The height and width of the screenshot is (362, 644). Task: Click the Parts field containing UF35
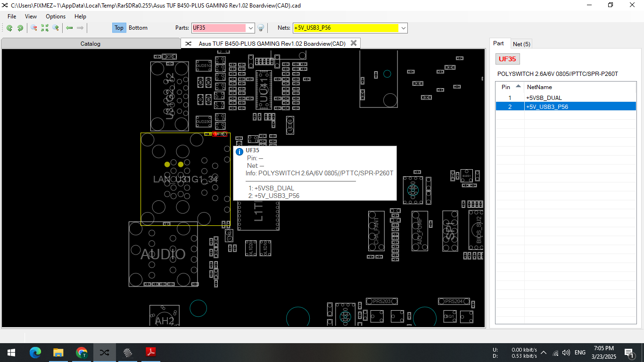coord(219,28)
